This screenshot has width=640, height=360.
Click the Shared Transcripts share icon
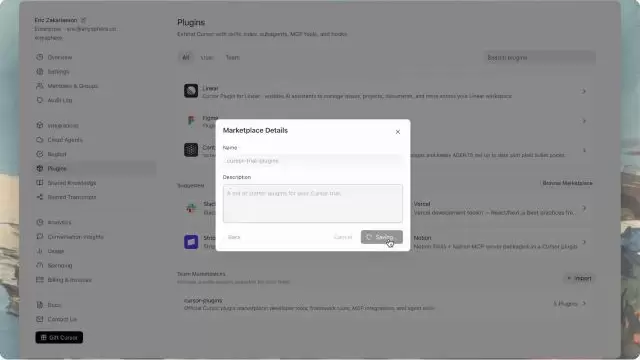pos(40,197)
